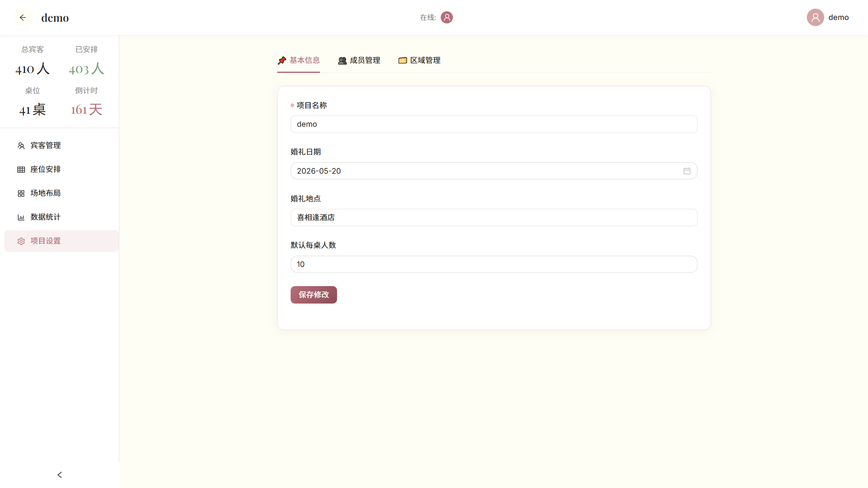Open the demo account avatar
The width and height of the screenshot is (868, 488).
[815, 17]
